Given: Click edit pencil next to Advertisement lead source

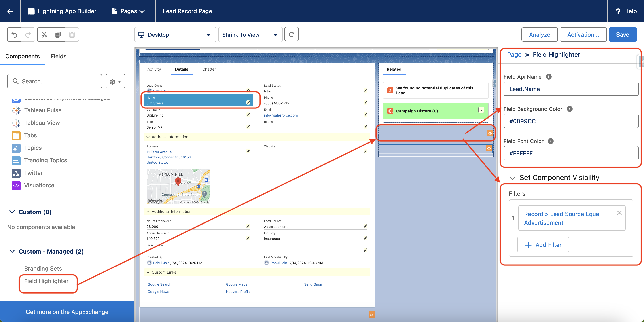Looking at the screenshot, I should click(x=366, y=226).
